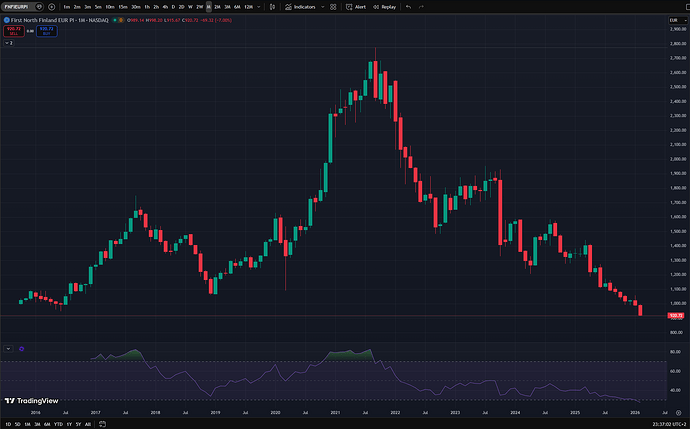690x429 pixels.
Task: Click the First North Finland EUR PI title
Action: (x=44, y=20)
